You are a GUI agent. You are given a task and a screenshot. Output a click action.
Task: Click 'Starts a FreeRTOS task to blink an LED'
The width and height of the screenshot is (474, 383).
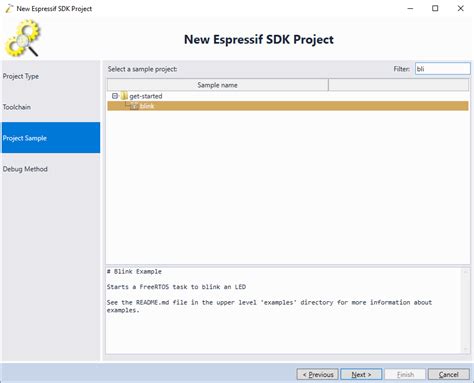point(176,287)
